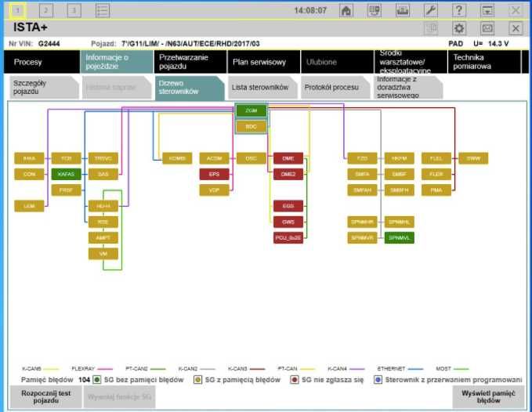The image size is (532, 412).
Task: Open the wrench administration icon
Action: [431, 10]
